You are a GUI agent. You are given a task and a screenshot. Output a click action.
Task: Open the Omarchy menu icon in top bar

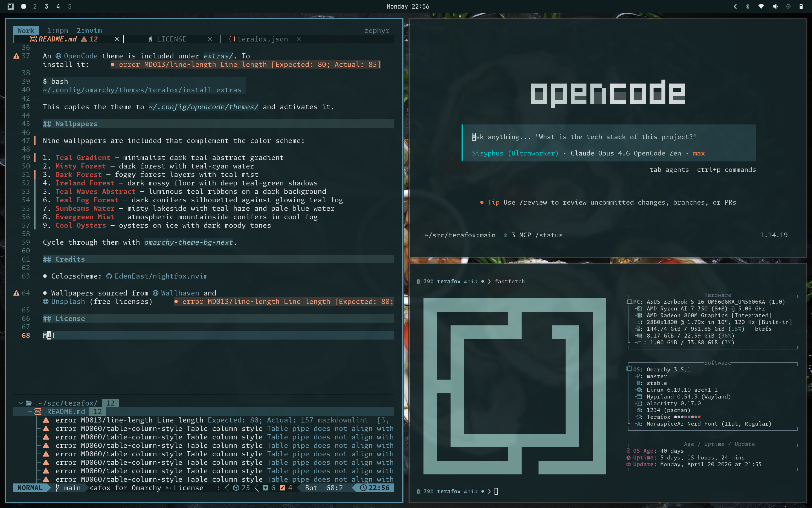click(11, 6)
